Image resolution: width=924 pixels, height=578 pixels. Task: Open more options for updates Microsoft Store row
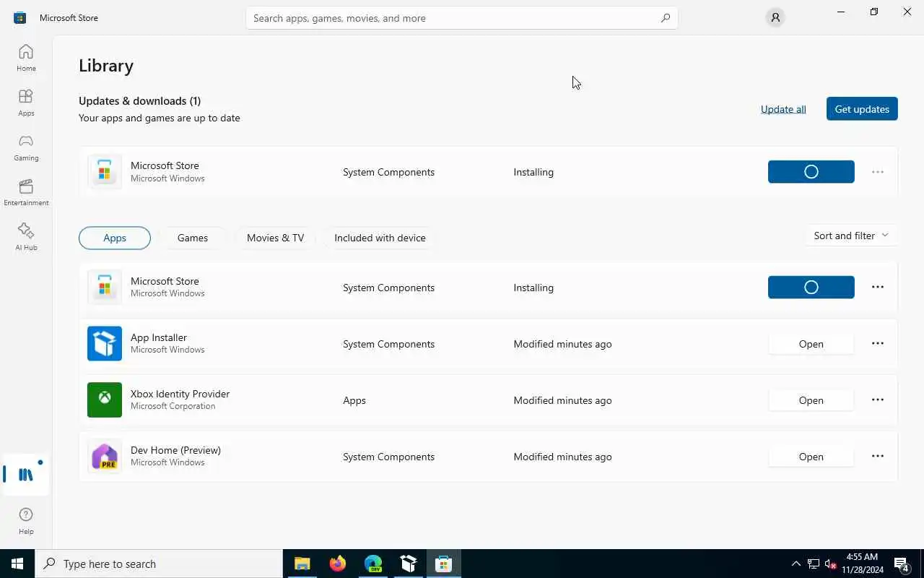point(878,172)
